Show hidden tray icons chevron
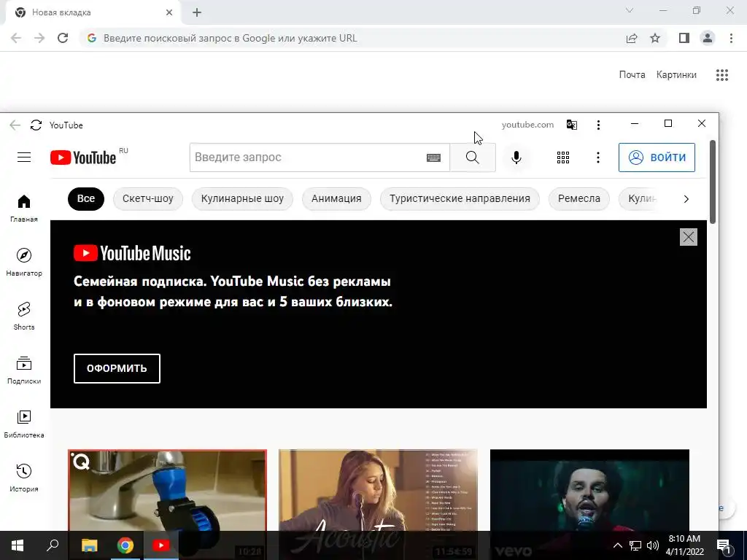The height and width of the screenshot is (560, 747). tap(617, 545)
